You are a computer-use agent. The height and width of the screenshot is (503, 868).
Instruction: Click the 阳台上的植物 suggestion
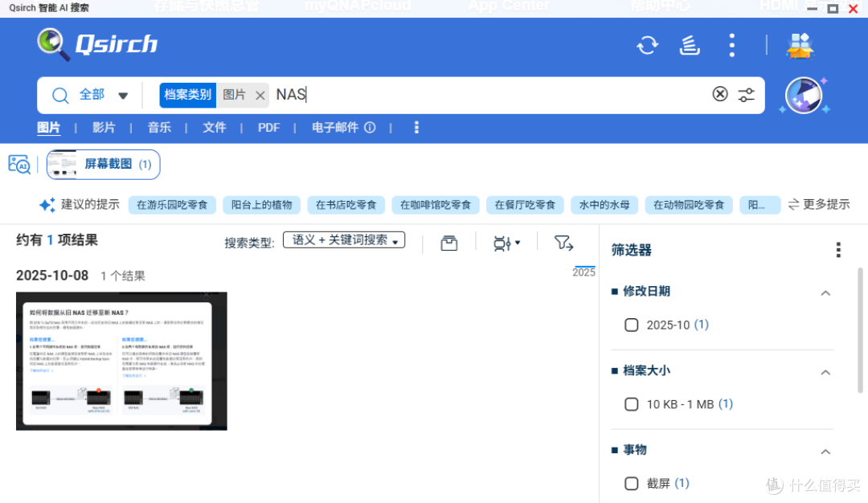pyautogui.click(x=261, y=205)
